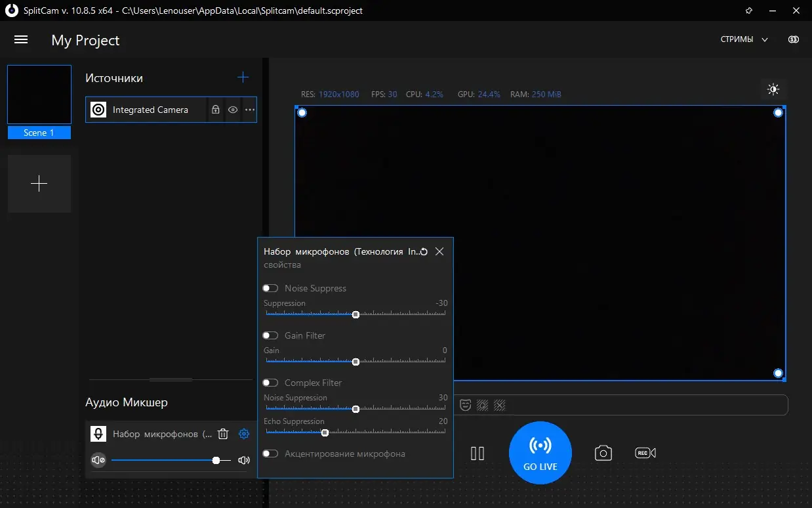
Task: Enable the Complex Filter toggle
Action: (270, 383)
